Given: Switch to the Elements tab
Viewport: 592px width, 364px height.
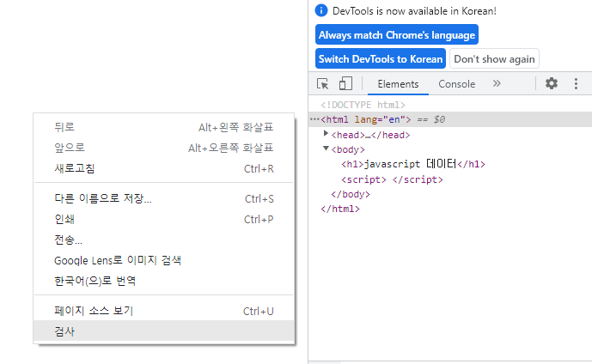Looking at the screenshot, I should [x=398, y=84].
